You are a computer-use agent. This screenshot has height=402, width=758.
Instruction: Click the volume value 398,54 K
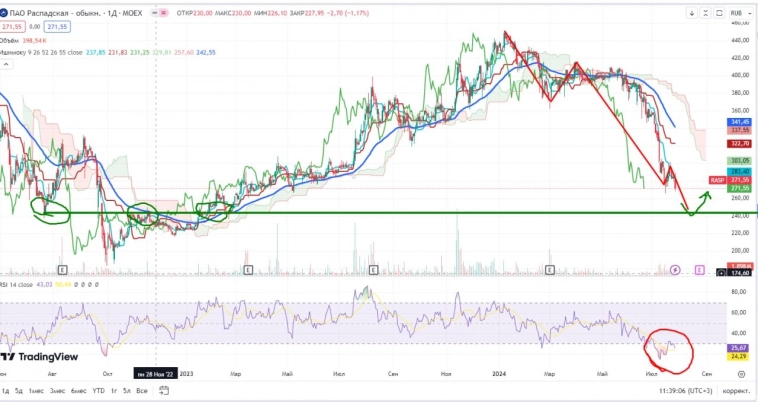tap(34, 41)
